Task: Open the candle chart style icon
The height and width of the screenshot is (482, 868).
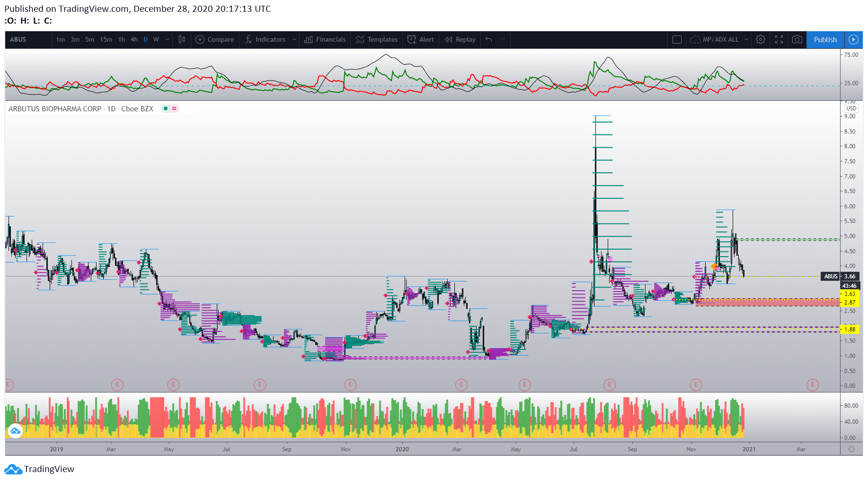Action: (x=182, y=40)
